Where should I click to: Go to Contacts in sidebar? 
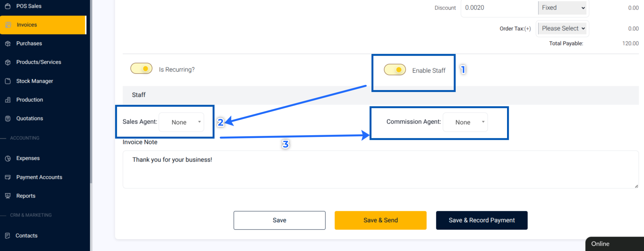26,236
